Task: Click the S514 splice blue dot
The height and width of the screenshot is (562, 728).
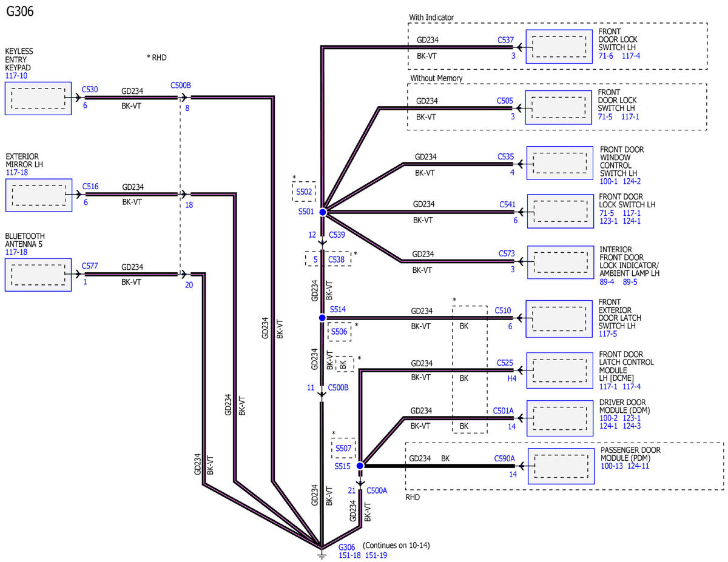Action: coord(322,317)
